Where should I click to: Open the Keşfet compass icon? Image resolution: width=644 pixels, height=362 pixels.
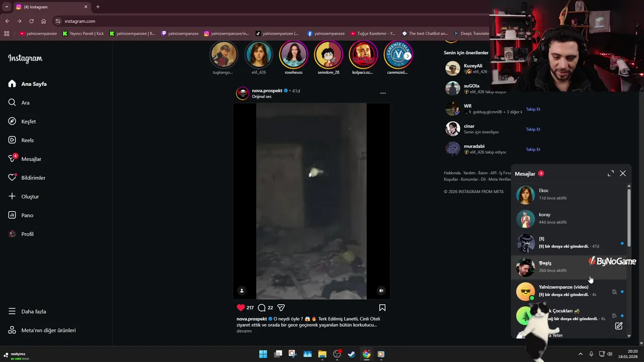[12, 121]
